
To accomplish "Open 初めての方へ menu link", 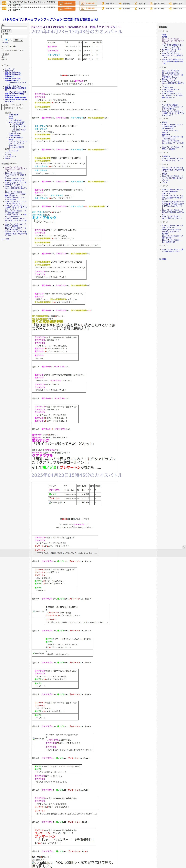I will pos(10,71).
